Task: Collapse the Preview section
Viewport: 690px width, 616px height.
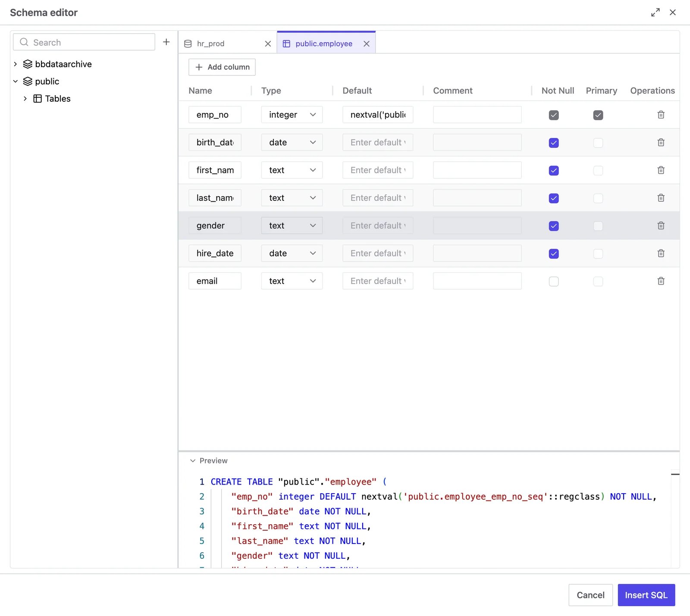Action: coord(193,461)
